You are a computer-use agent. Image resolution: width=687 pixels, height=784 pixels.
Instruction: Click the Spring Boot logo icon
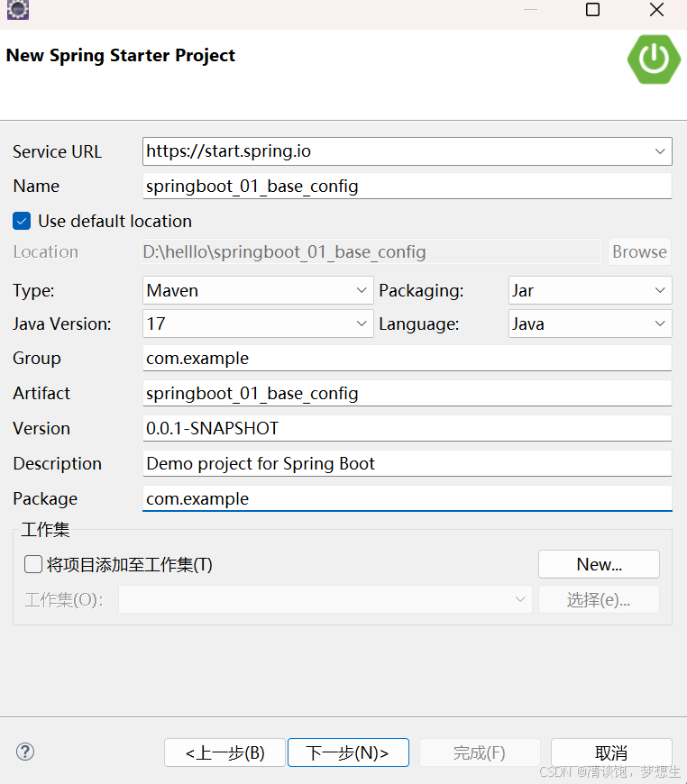point(653,59)
